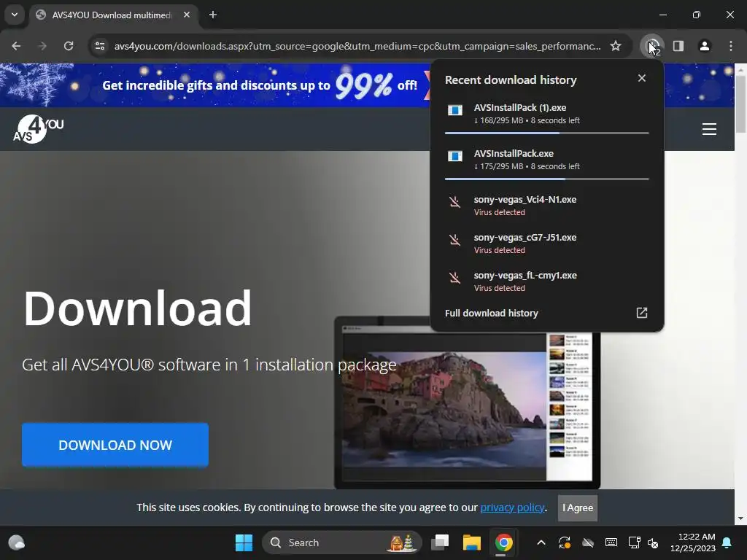Open the weather widget on taskbar
747x560 pixels.
coord(17,542)
